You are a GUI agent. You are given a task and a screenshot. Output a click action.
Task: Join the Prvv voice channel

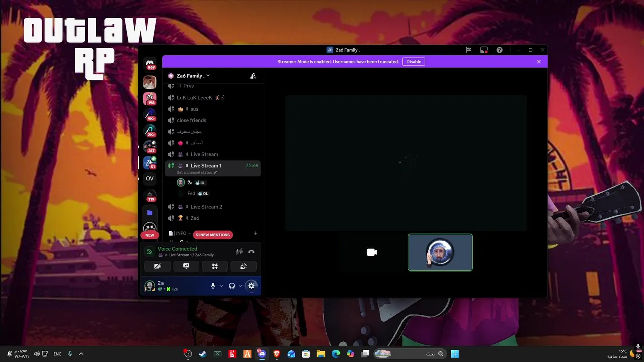tap(213, 86)
